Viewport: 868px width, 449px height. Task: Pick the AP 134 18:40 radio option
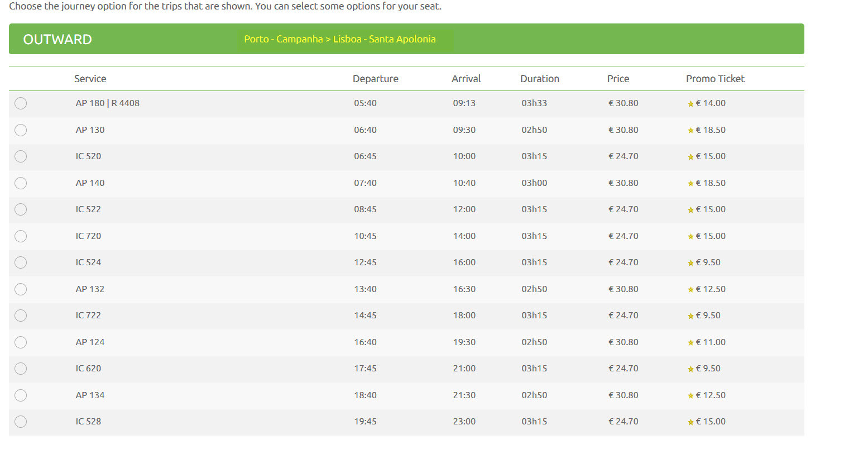(21, 395)
